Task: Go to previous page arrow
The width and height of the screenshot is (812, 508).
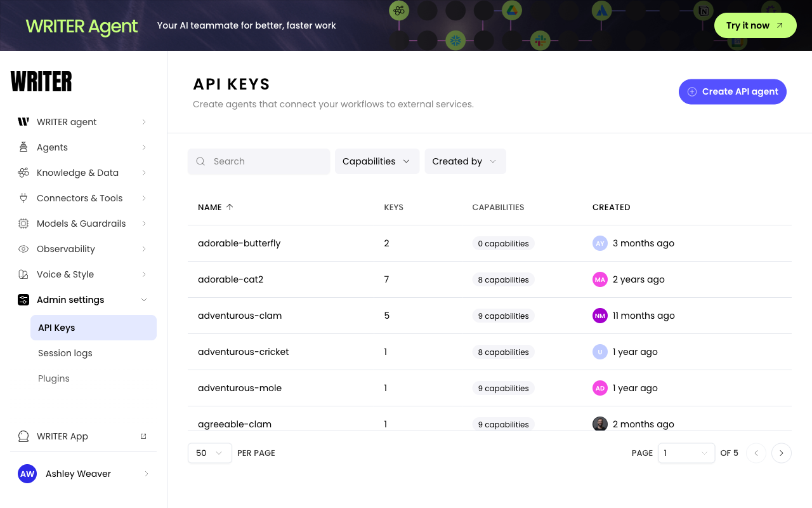Action: pyautogui.click(x=756, y=453)
